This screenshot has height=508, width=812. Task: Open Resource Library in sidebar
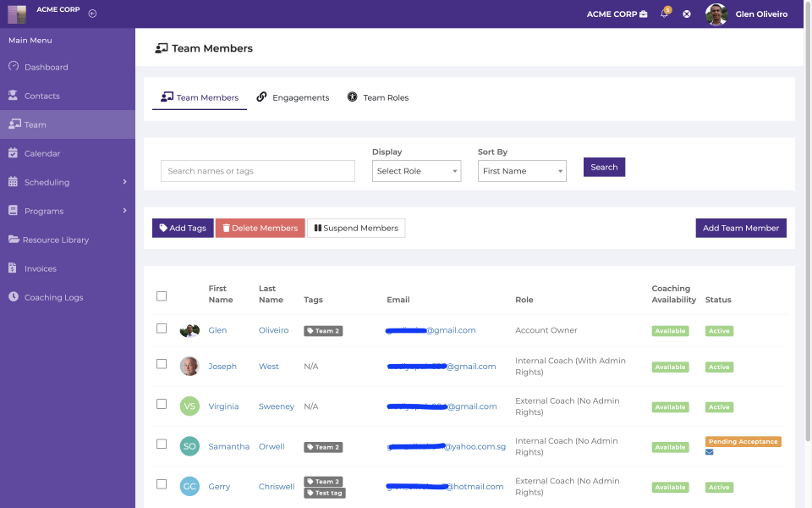coord(56,240)
